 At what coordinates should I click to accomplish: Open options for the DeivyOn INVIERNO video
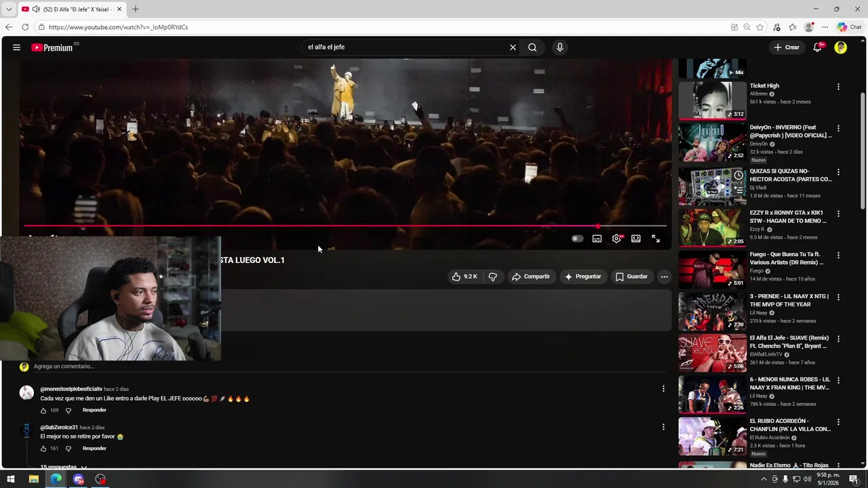838,128
